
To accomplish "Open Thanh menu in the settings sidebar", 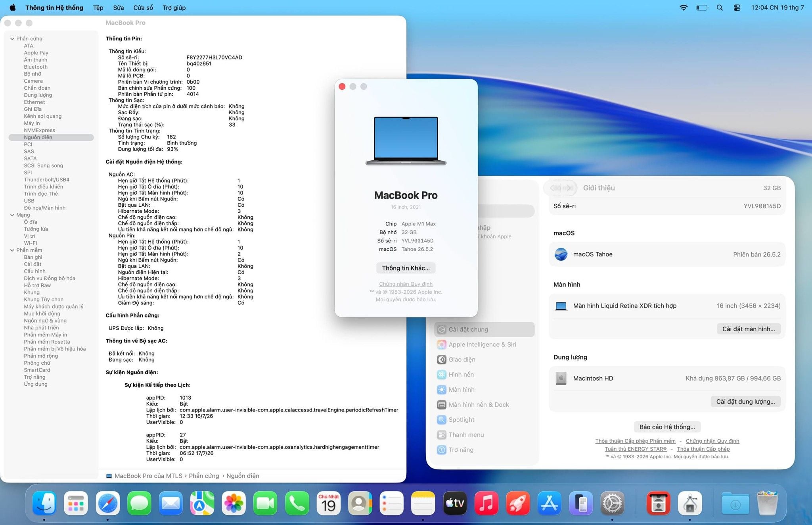I will point(485,435).
